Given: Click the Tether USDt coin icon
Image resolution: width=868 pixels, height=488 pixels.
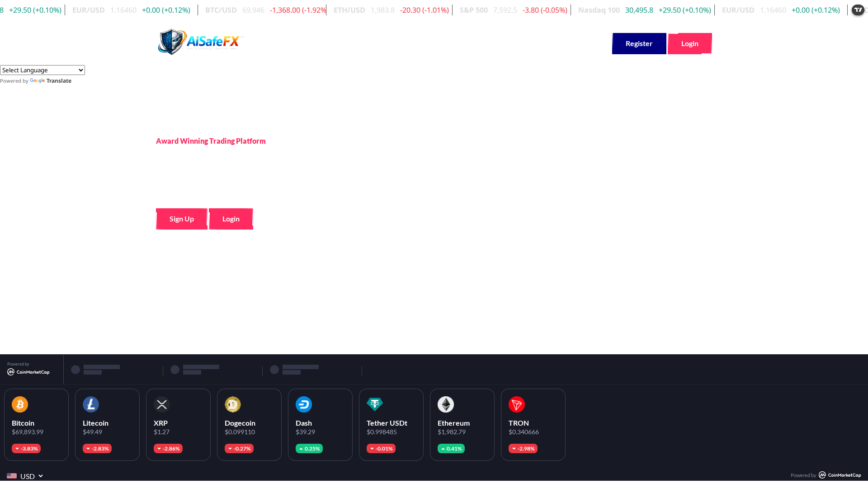Looking at the screenshot, I should (375, 404).
